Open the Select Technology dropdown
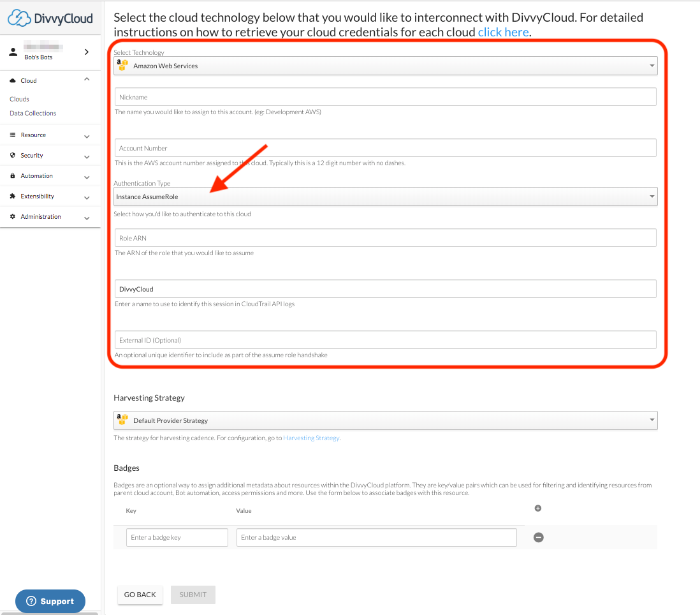700x615 pixels. 385,66
